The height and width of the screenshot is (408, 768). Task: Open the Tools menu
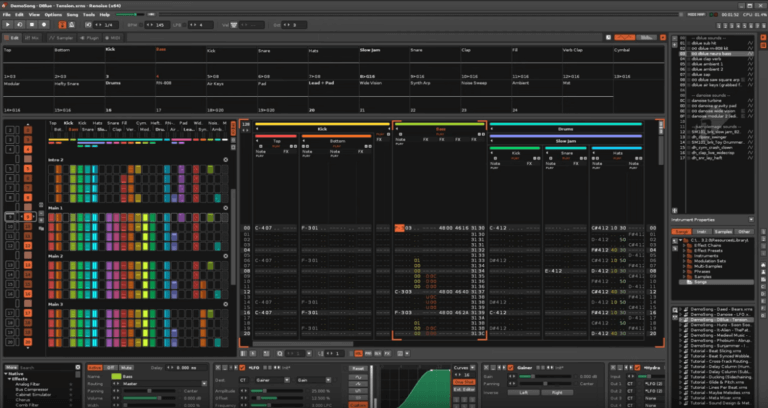click(x=89, y=15)
